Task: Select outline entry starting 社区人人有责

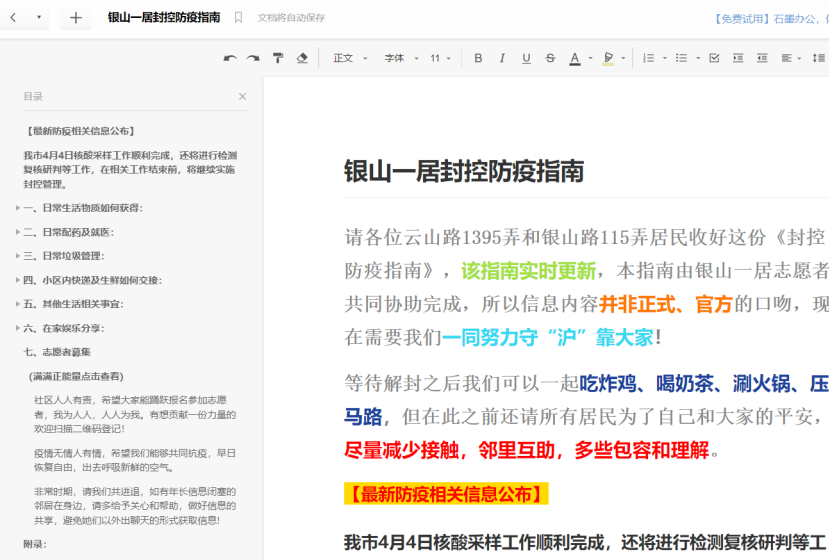Action: tap(135, 415)
